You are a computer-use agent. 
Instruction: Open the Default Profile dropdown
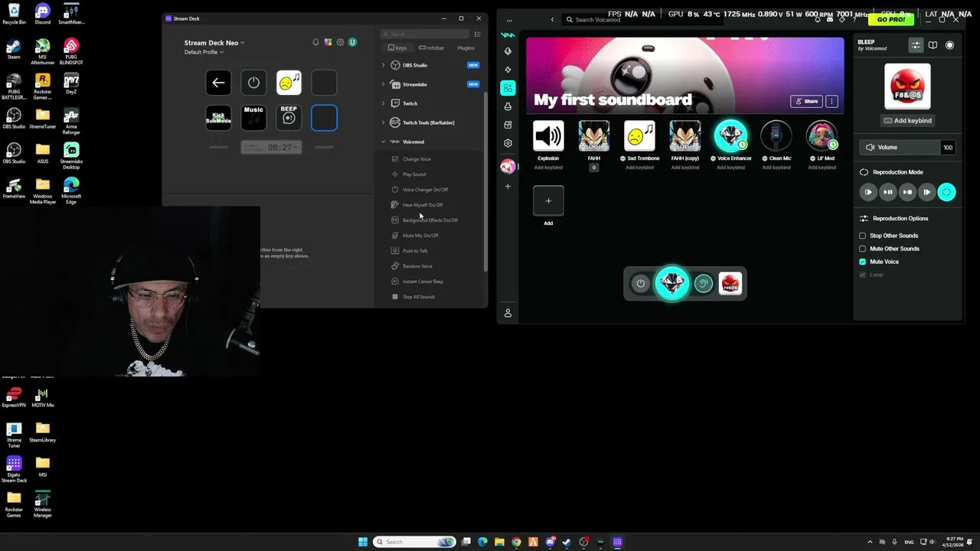(x=204, y=52)
